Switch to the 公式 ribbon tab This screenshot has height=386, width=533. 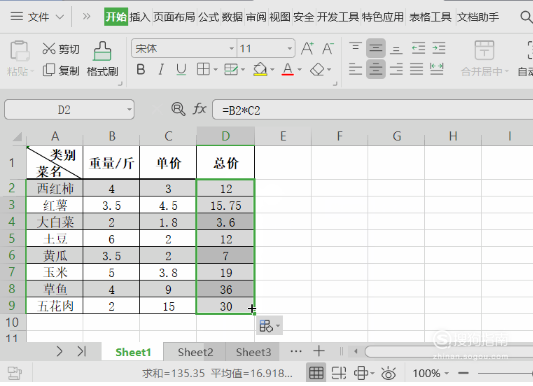(x=208, y=17)
